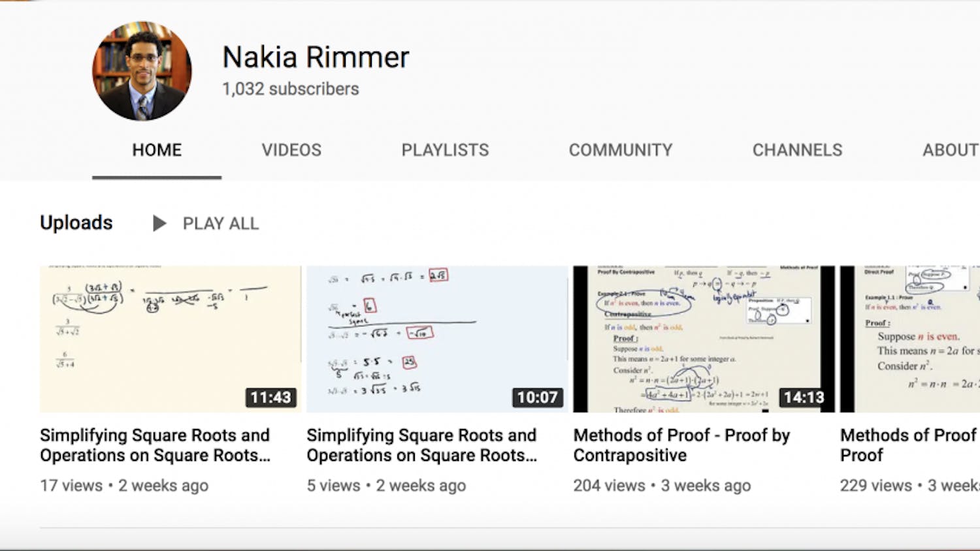Go to the Community tab

coord(620,150)
